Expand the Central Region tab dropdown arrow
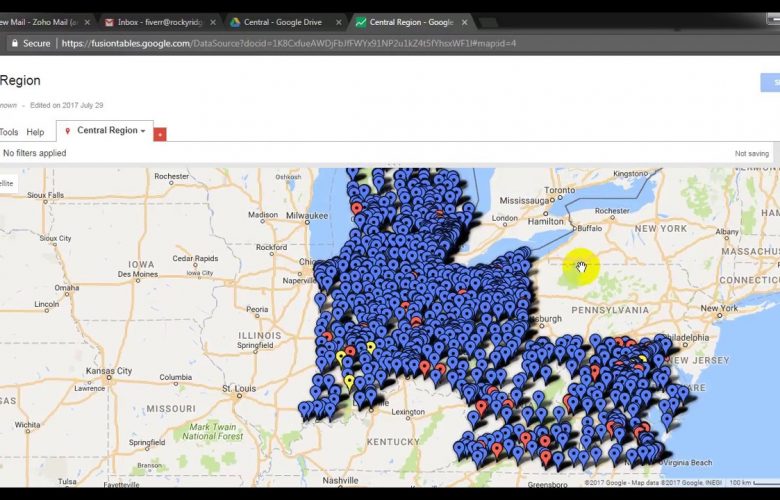This screenshot has width=780, height=500. click(x=143, y=131)
